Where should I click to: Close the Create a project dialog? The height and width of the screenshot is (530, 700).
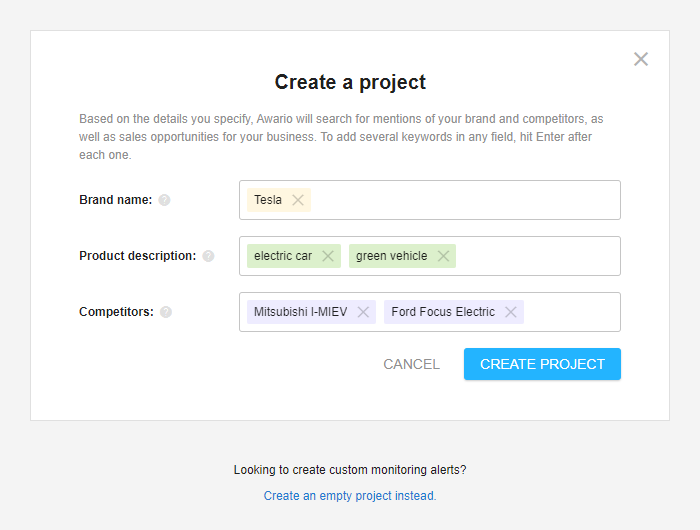click(641, 59)
